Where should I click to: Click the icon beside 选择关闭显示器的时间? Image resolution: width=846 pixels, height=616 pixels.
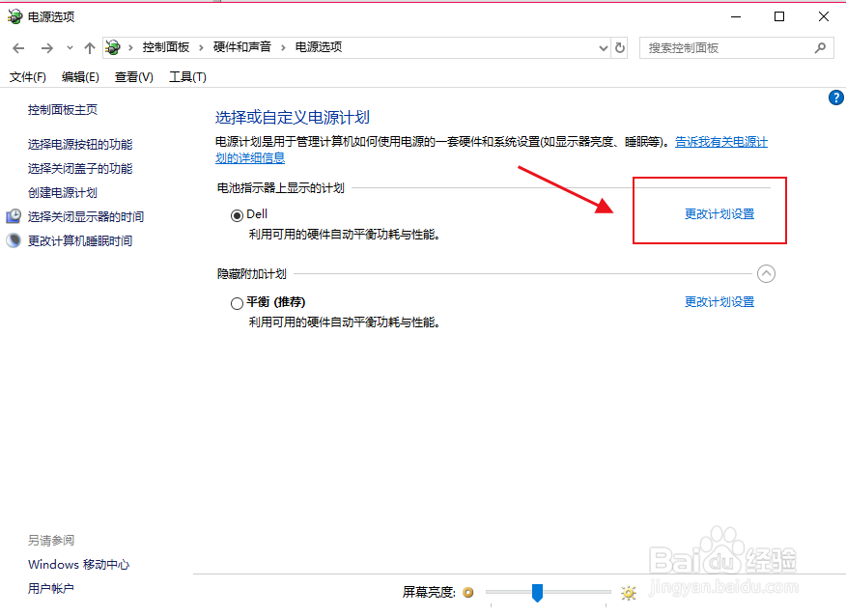[x=12, y=216]
